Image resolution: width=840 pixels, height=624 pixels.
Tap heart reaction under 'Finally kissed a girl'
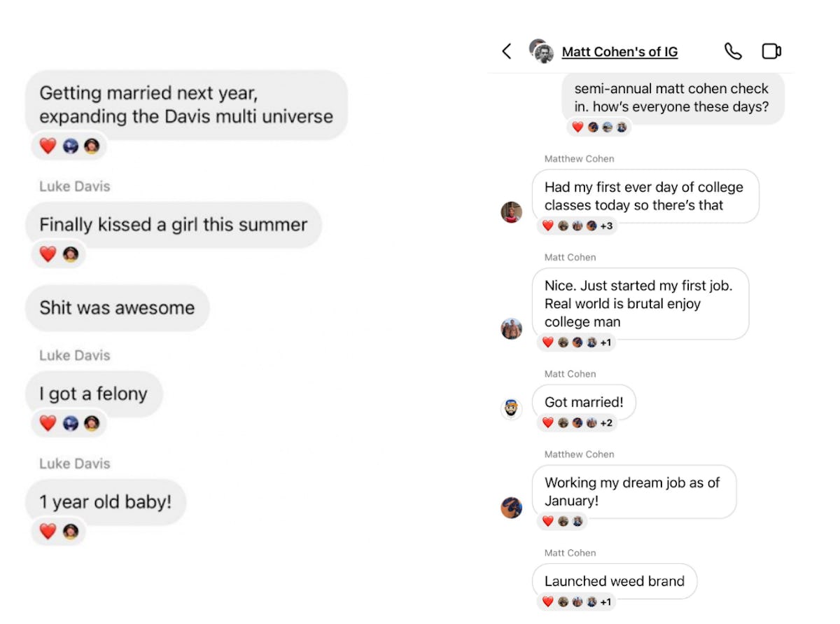[48, 254]
